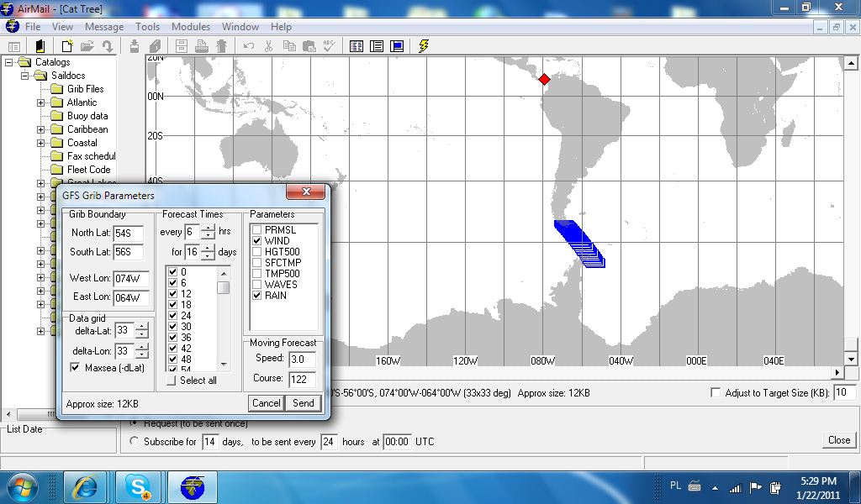Tick the Select all forecast times checkbox
Screen dimensions: 861x504
tap(172, 380)
